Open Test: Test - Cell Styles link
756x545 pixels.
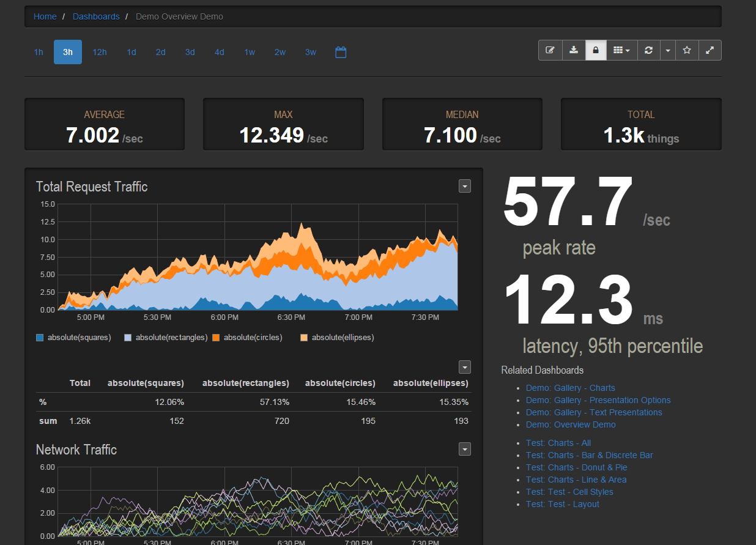coord(569,492)
